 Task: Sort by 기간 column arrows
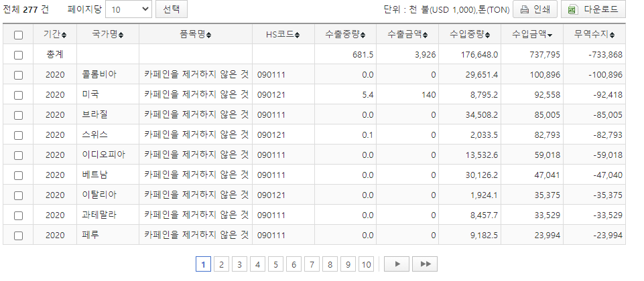pyautogui.click(x=64, y=35)
